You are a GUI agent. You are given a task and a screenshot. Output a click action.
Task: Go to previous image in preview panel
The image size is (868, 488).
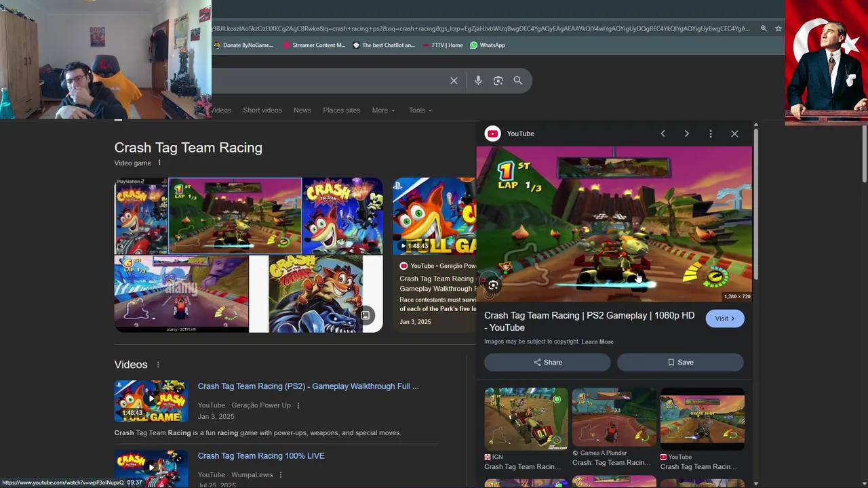[x=663, y=134]
